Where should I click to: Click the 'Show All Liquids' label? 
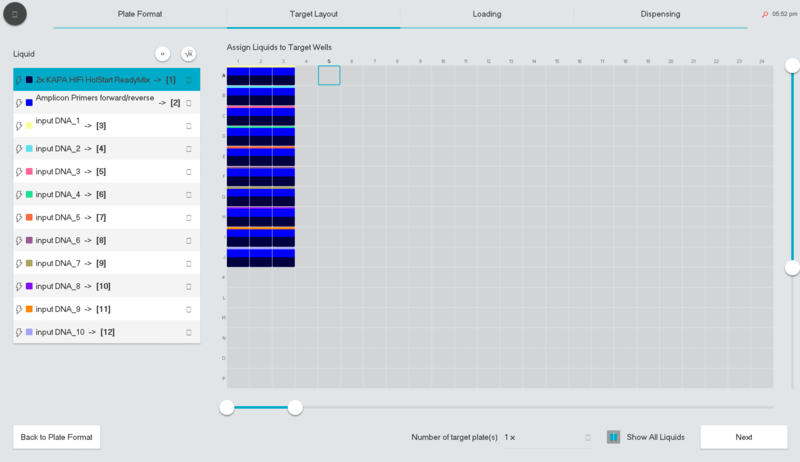656,437
